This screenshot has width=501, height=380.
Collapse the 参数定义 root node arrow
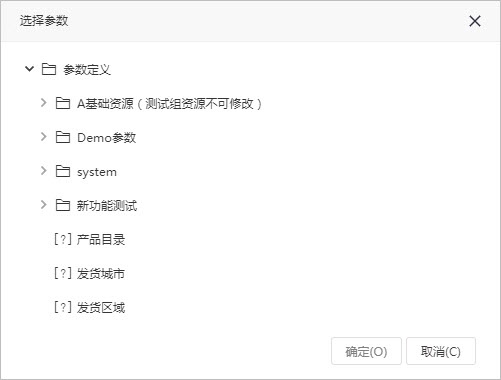tap(29, 69)
